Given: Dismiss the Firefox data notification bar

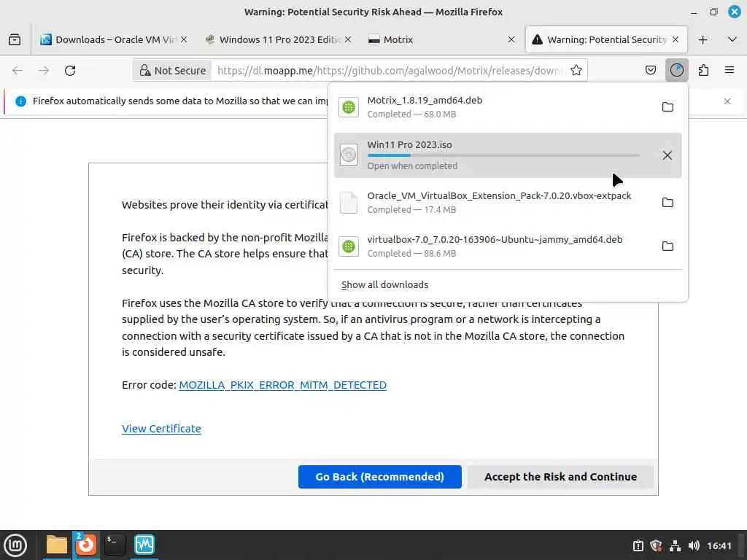Looking at the screenshot, I should 727,101.
